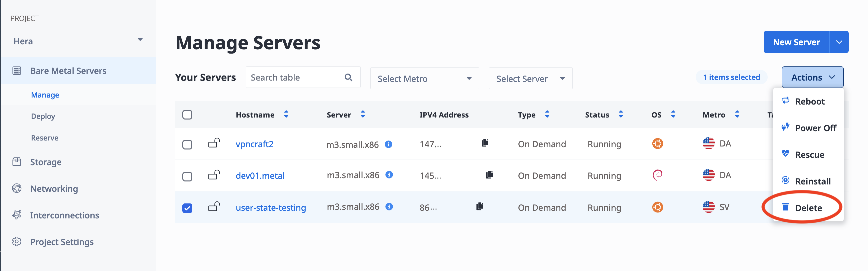Open the user-state-testing hostname link

[x=271, y=208]
